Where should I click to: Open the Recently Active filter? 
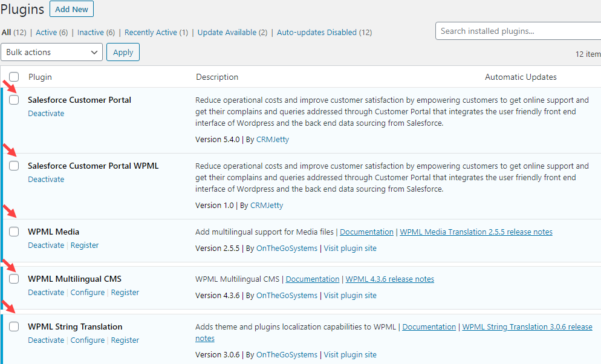(151, 33)
